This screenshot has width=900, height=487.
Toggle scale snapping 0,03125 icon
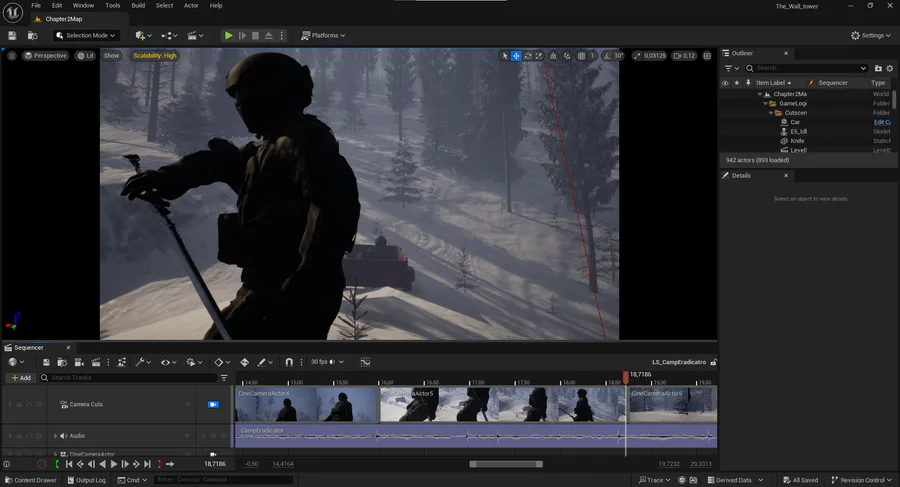[637, 56]
